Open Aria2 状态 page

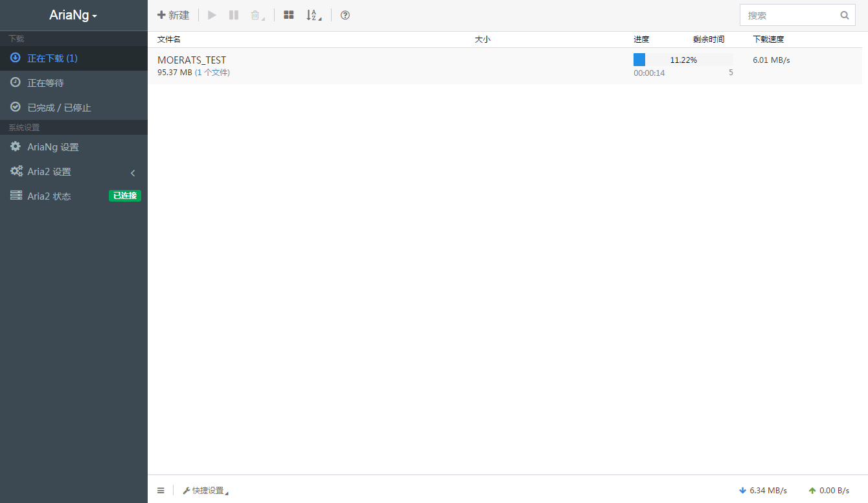click(x=74, y=196)
